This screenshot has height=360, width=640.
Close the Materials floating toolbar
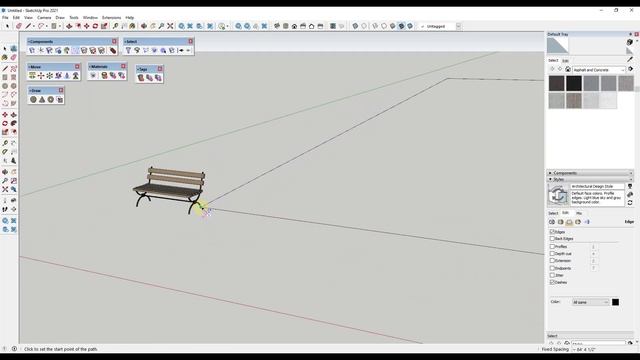[123, 66]
